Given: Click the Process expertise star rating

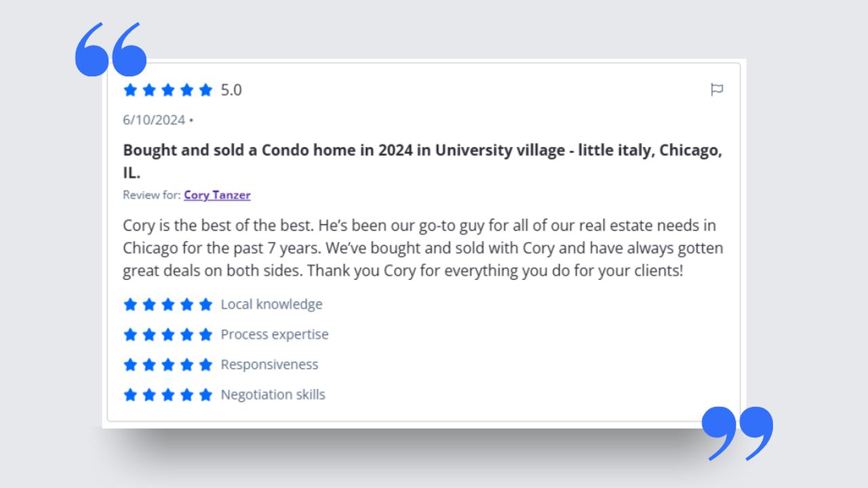Looking at the screenshot, I should [x=168, y=335].
